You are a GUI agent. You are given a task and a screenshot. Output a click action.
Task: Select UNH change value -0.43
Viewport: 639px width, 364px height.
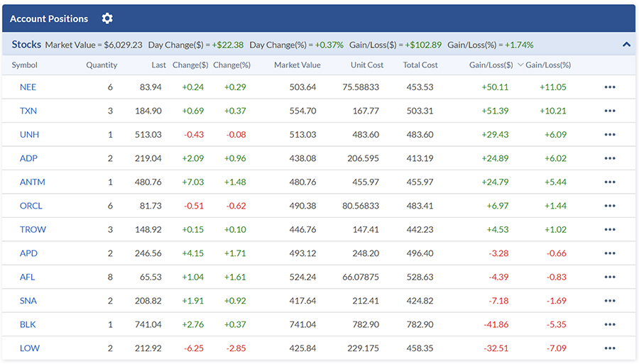[x=194, y=134]
